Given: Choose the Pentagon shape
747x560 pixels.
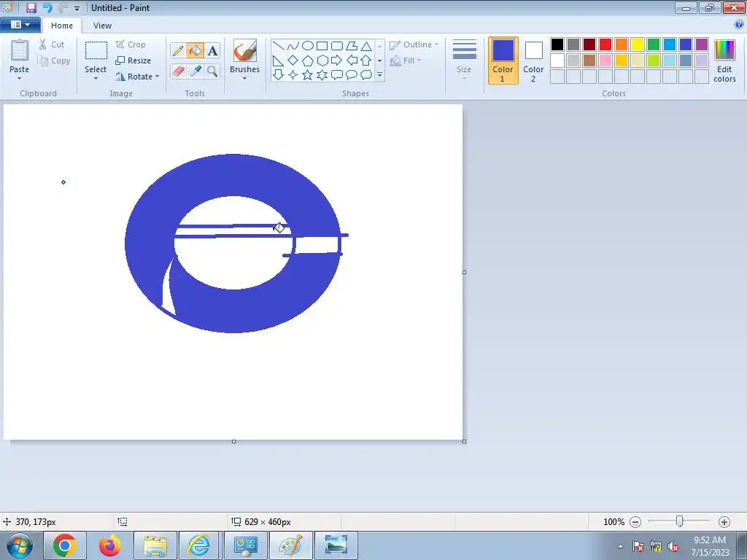Looking at the screenshot, I should [x=308, y=61].
